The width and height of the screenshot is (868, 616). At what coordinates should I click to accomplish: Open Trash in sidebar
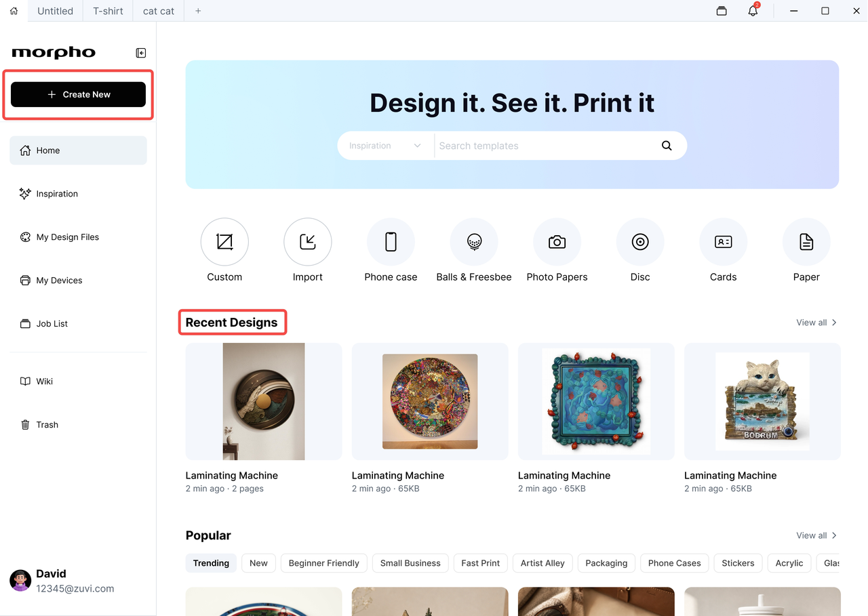[78, 425]
